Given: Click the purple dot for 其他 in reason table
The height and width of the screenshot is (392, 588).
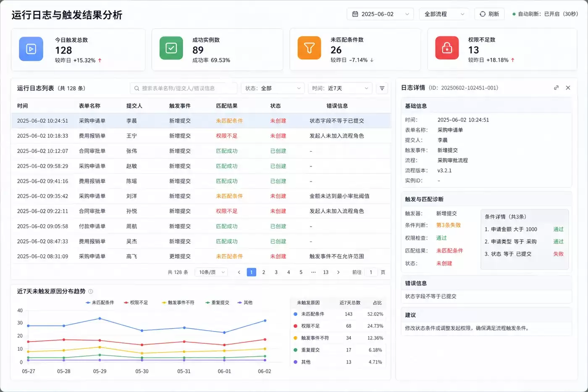Looking at the screenshot, I should pyautogui.click(x=295, y=362).
